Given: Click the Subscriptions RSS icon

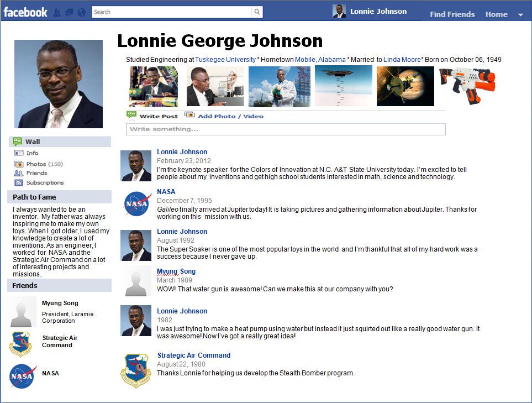Looking at the screenshot, I should coord(18,182).
